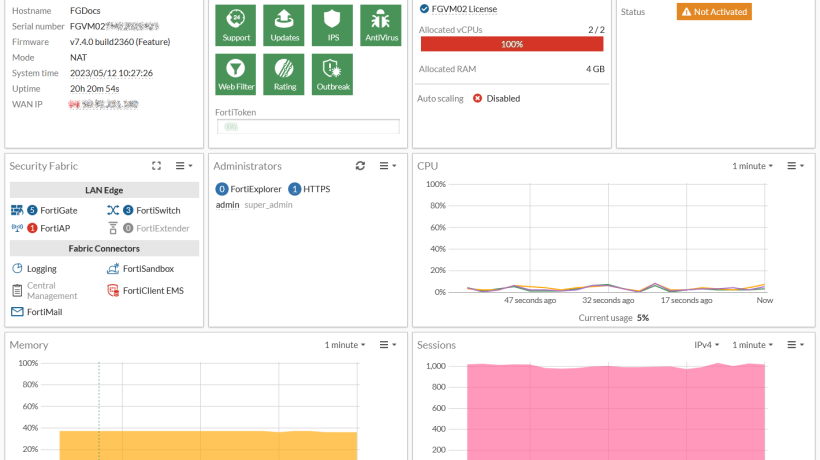This screenshot has width=820, height=460.
Task: Click the FortiClient EMS connector link
Action: coord(145,291)
